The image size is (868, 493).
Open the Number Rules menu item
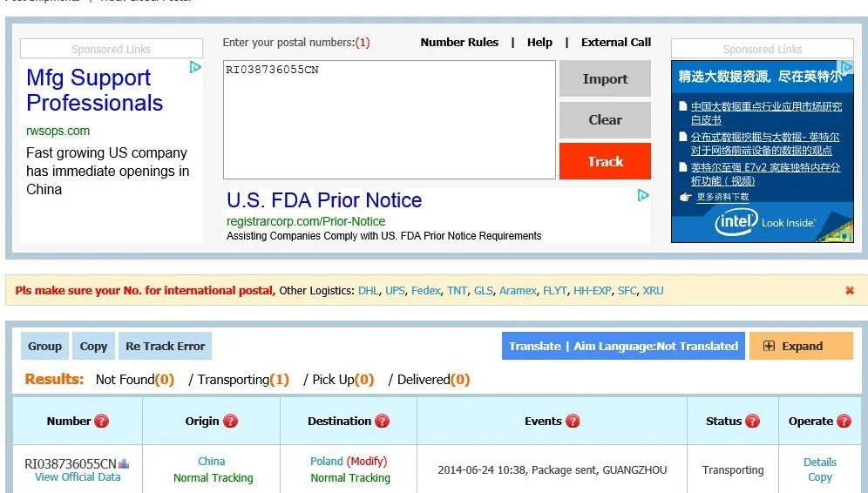459,42
